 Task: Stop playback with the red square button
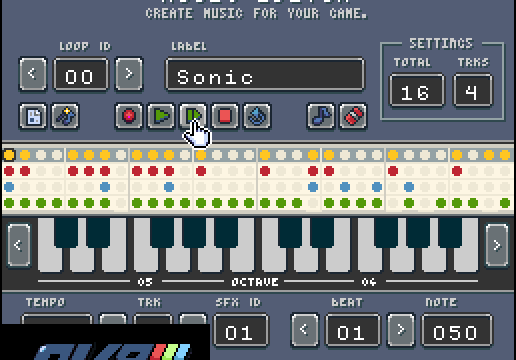click(x=225, y=116)
